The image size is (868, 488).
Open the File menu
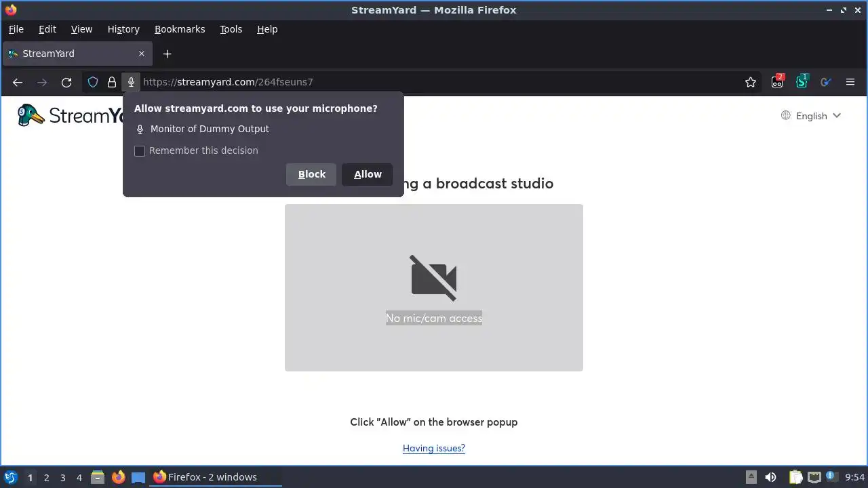(x=16, y=29)
